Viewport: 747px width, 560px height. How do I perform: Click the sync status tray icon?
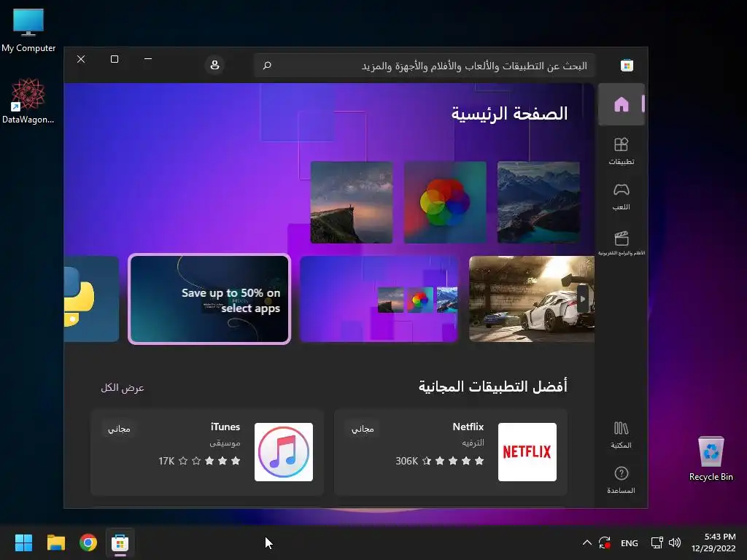(605, 542)
